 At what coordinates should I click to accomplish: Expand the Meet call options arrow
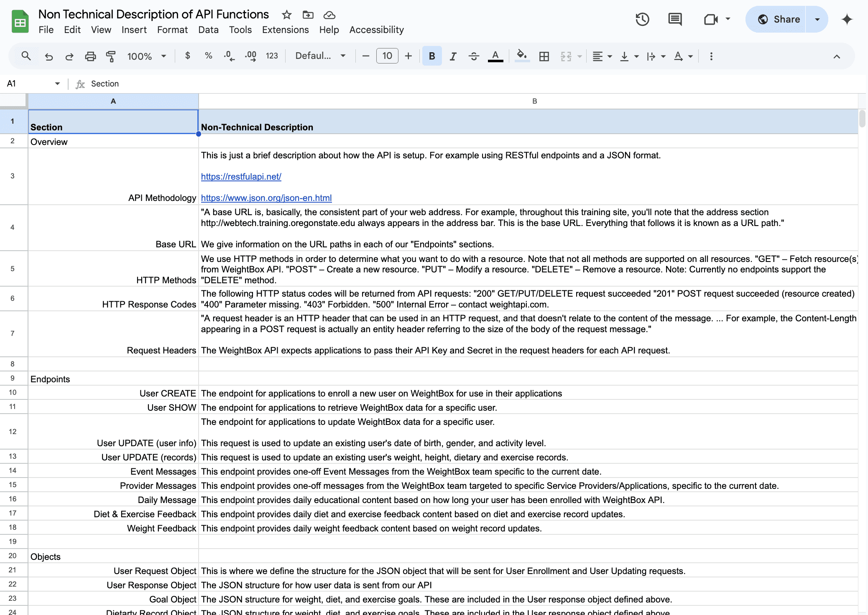728,19
